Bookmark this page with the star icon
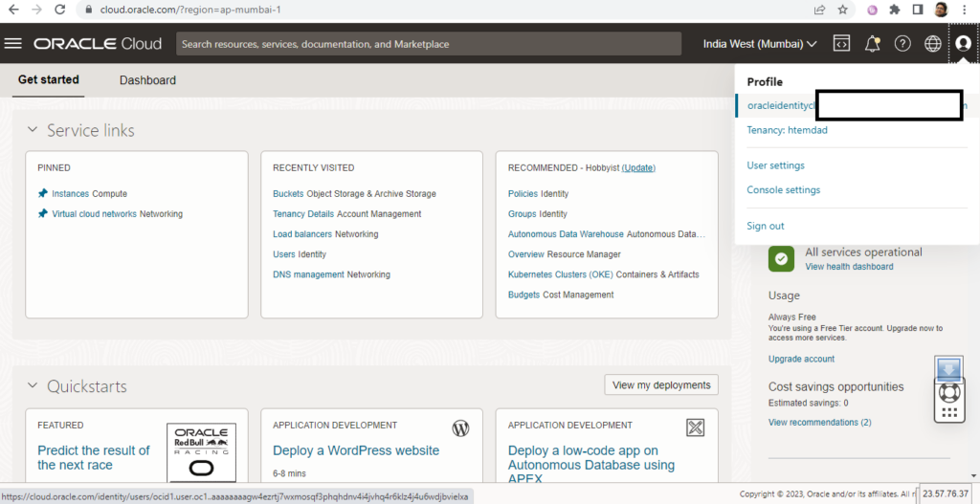Viewport: 980px width, 504px height. 842,10
